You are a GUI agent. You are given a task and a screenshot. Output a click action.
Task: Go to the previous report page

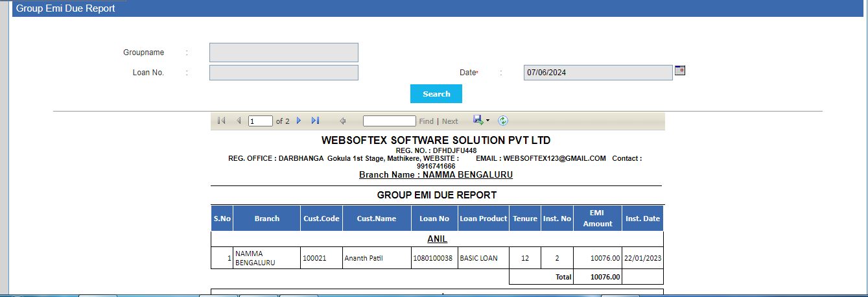(x=238, y=121)
